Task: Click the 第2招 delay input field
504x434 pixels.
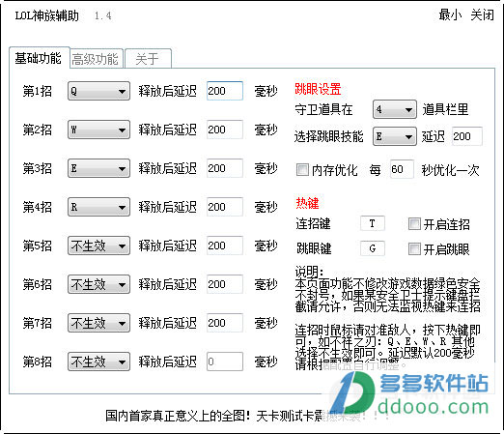Action: (225, 130)
